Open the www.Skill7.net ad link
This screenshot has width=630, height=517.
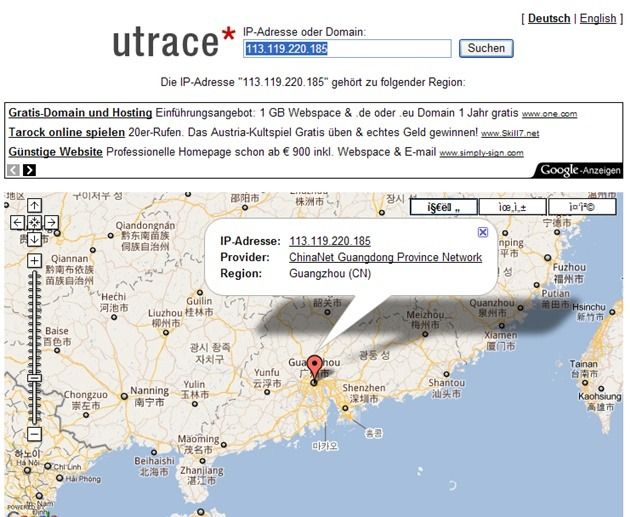pyautogui.click(x=510, y=133)
